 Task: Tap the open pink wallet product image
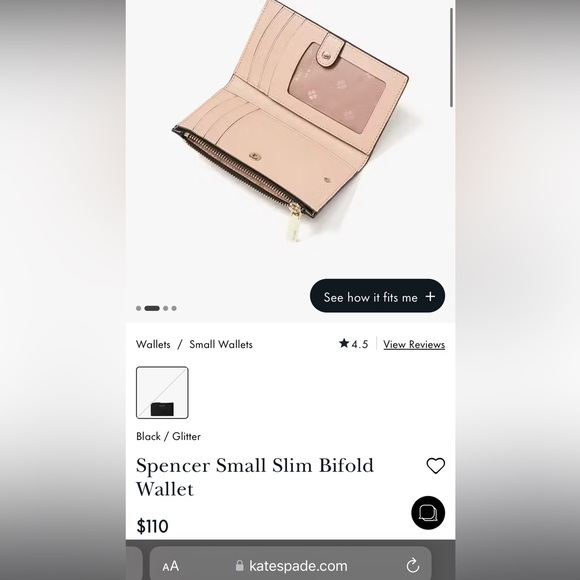coord(291,120)
